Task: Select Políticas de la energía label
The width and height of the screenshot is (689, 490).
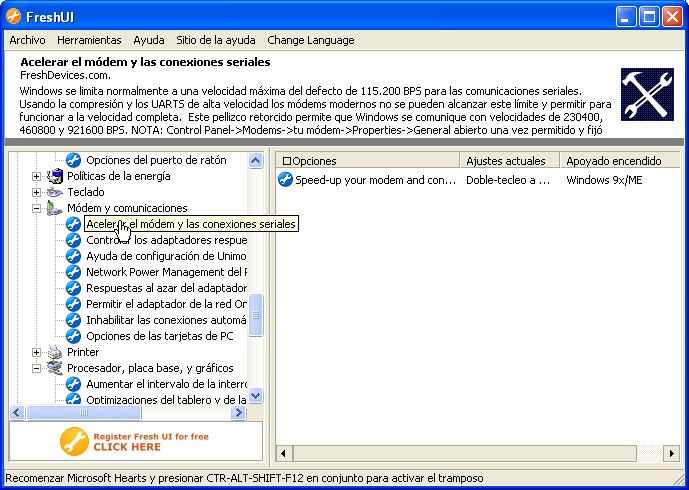Action: [119, 176]
